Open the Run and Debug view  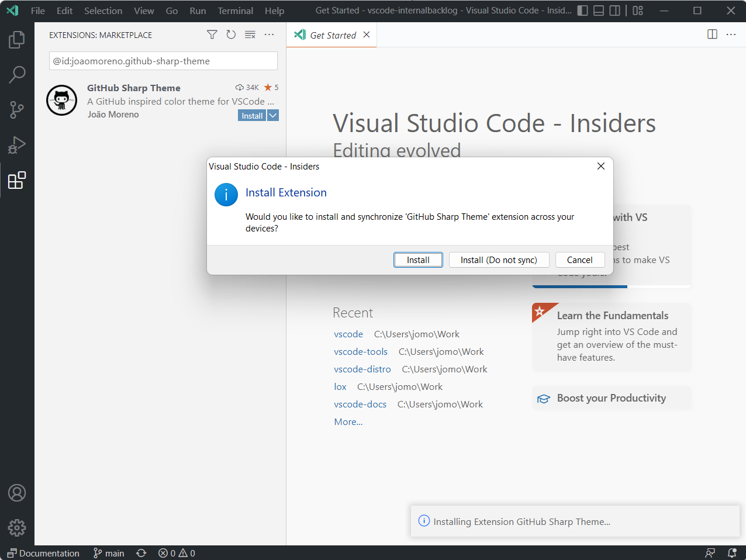[17, 145]
